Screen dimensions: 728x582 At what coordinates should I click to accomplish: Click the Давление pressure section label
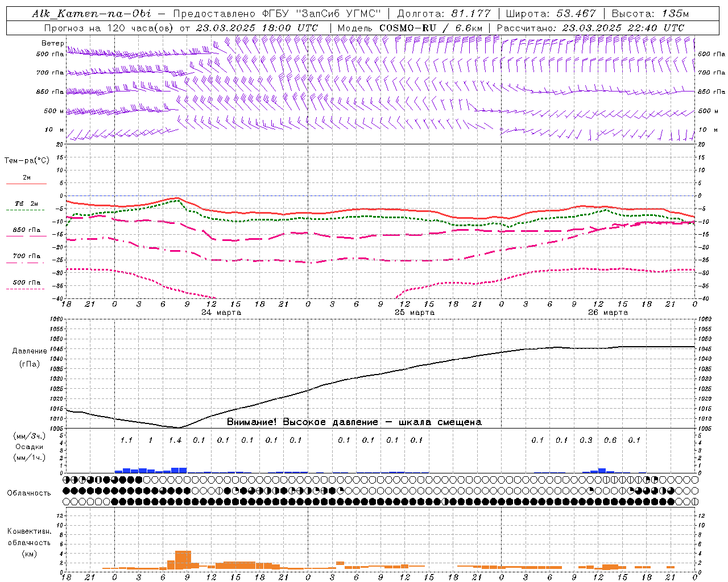pos(30,351)
